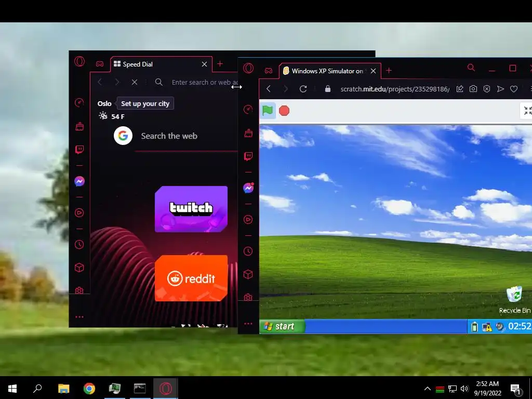Screen dimensions: 532x399
Task: Bookmark the page with the heart icon
Action: [x=514, y=89]
